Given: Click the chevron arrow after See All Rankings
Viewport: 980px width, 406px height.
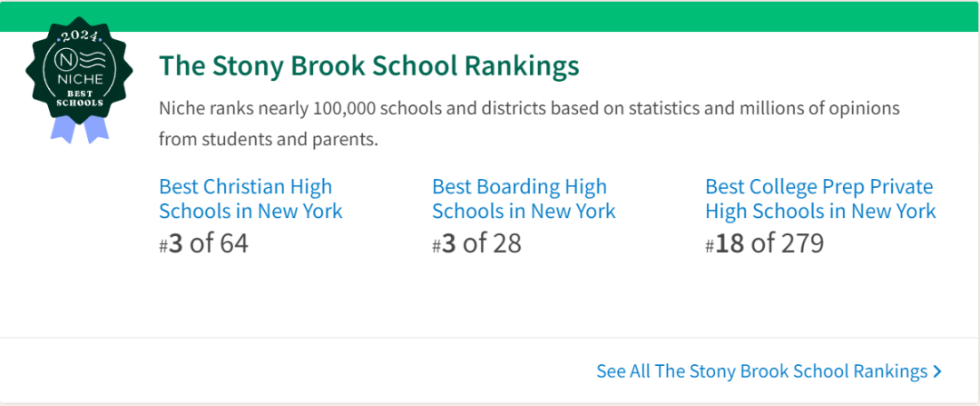Looking at the screenshot, I should (936, 371).
